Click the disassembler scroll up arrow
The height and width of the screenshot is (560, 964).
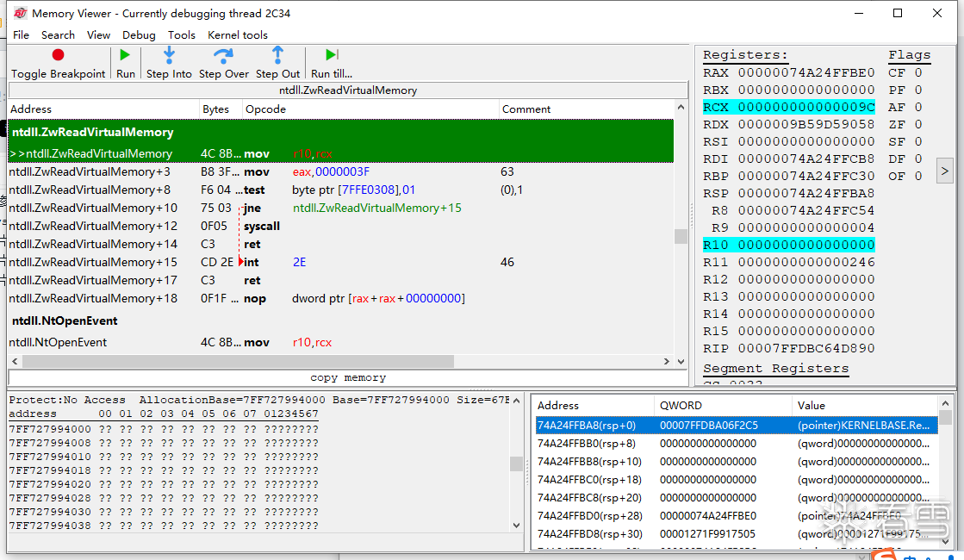681,108
